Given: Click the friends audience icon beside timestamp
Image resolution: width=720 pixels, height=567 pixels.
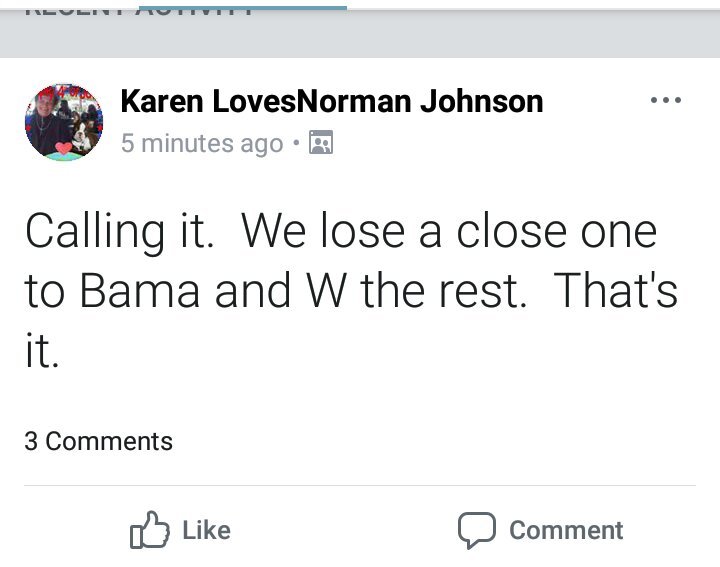Looking at the screenshot, I should (320, 143).
